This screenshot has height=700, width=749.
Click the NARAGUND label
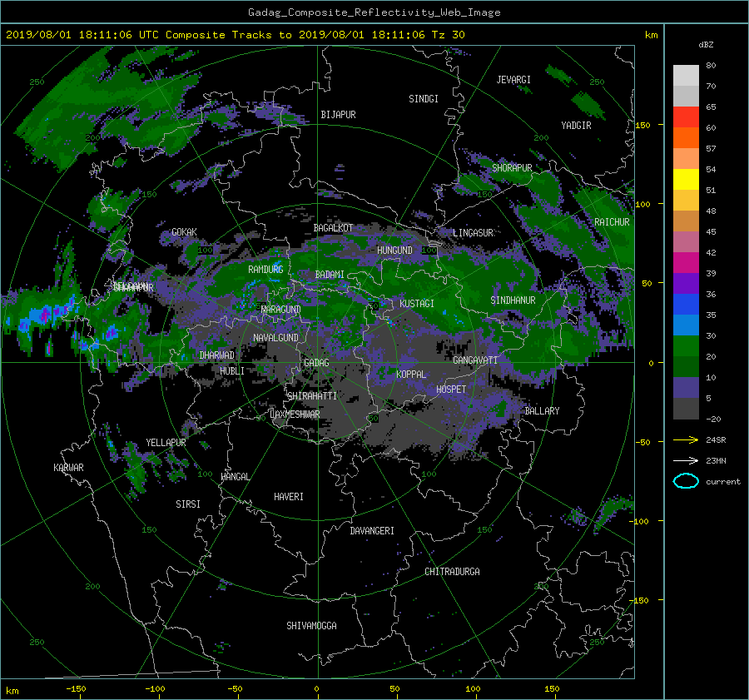click(281, 310)
